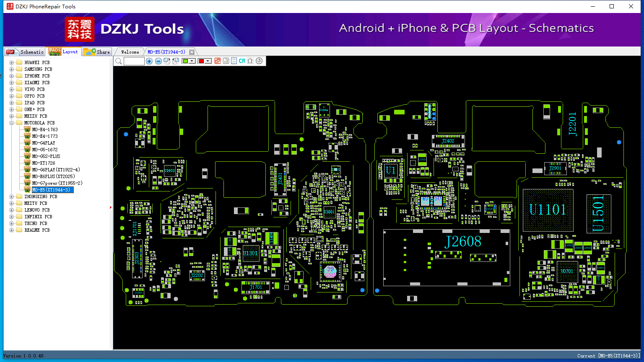Expand the XIAOMI PCB folder
The image size is (644, 362).
click(12, 83)
